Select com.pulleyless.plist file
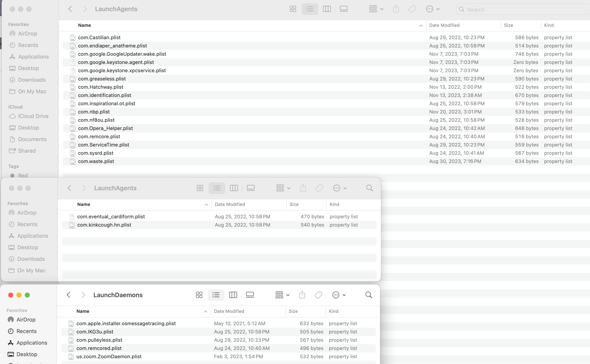This screenshot has height=364, width=590. coord(99,340)
